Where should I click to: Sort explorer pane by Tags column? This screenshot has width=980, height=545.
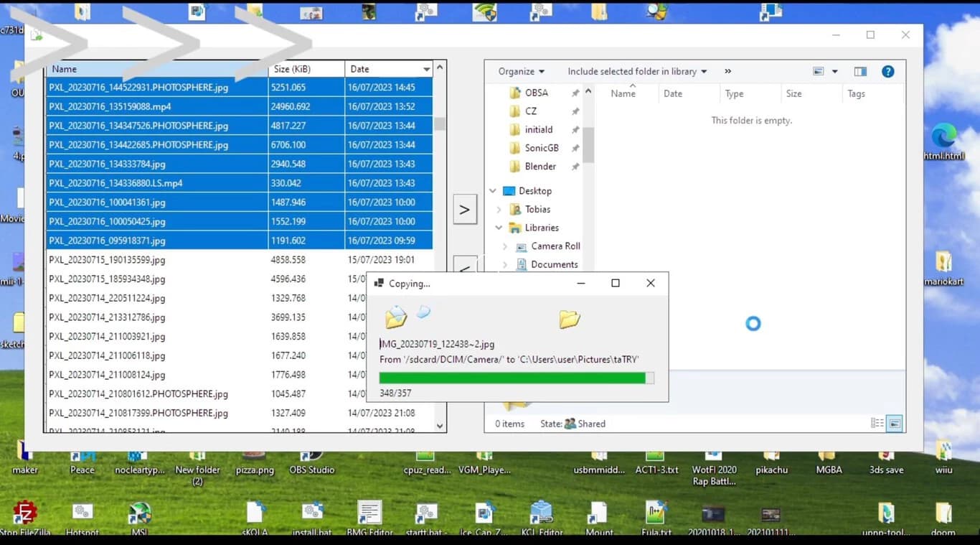coord(857,93)
